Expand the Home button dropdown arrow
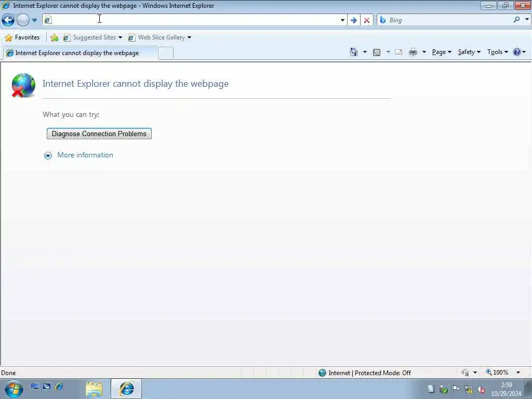This screenshot has height=399, width=532. pos(365,52)
